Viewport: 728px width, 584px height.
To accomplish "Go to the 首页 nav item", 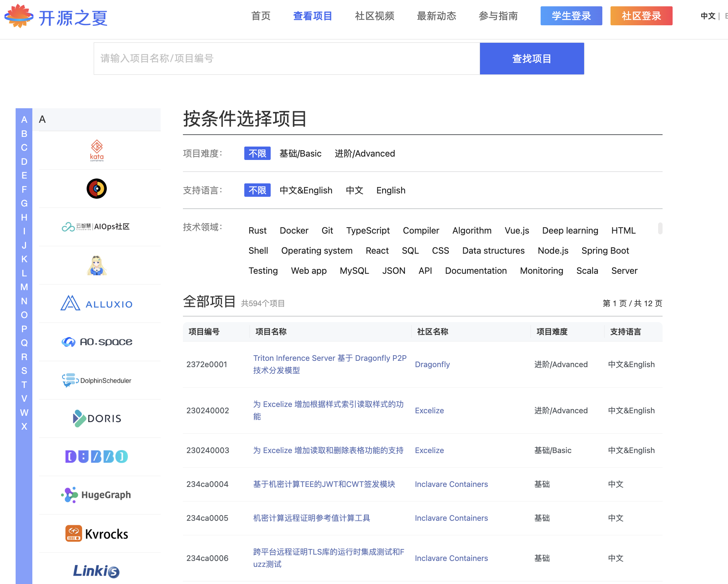I will [261, 16].
